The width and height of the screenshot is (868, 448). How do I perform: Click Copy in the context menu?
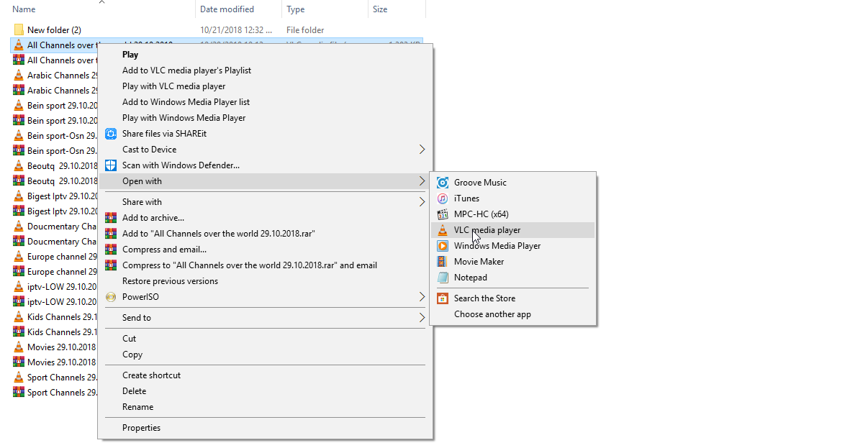[x=132, y=355]
